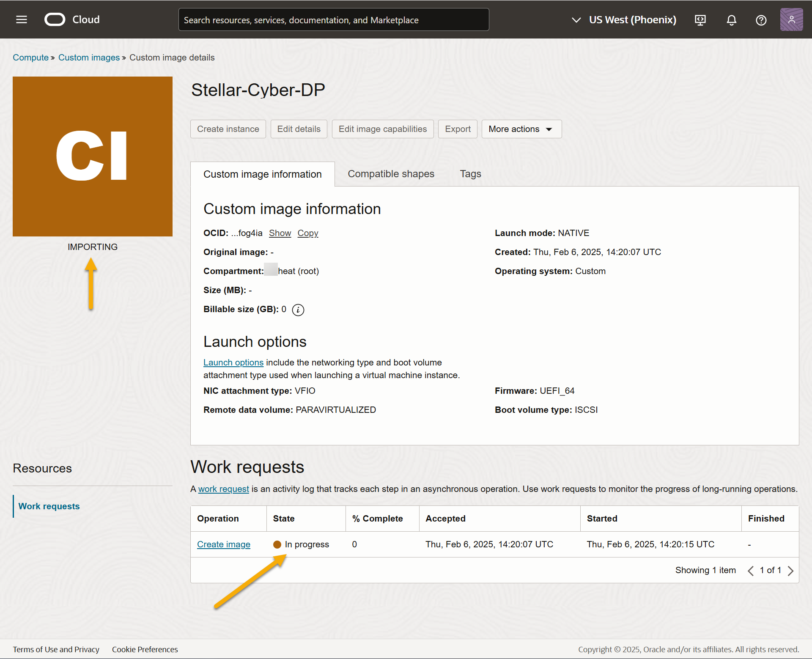The height and width of the screenshot is (659, 812).
Task: Click the Export button
Action: pos(458,129)
